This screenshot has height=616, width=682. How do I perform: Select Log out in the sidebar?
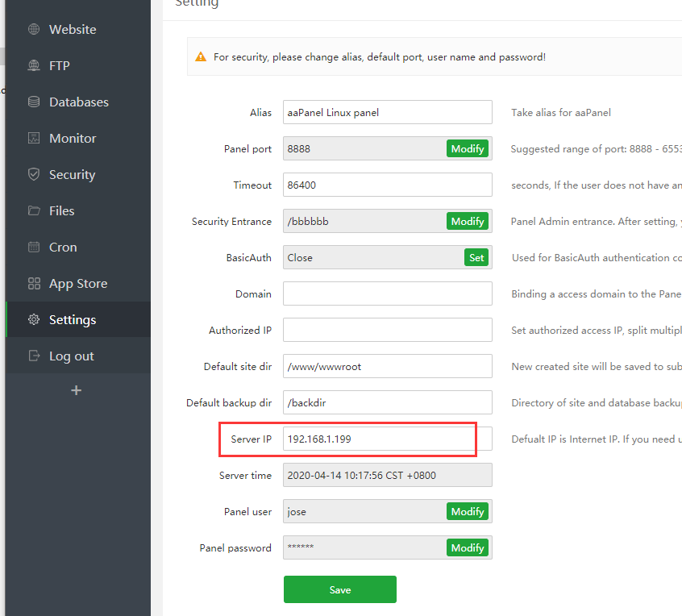[x=71, y=356]
